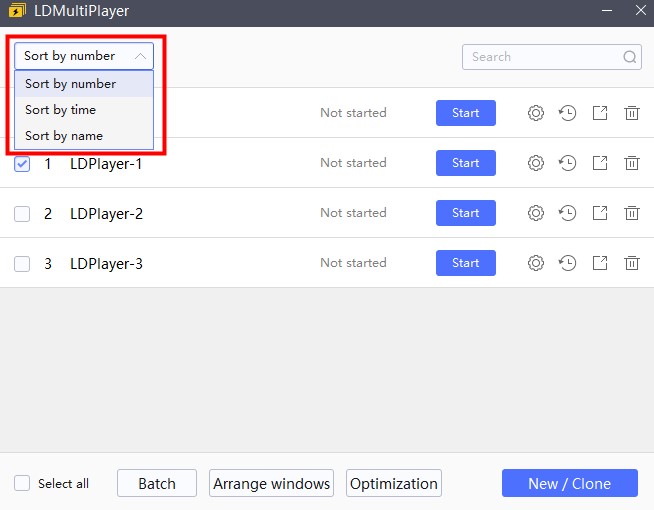Click backup/restore clock icon for LDPlayer-3
The image size is (654, 510).
pos(567,263)
